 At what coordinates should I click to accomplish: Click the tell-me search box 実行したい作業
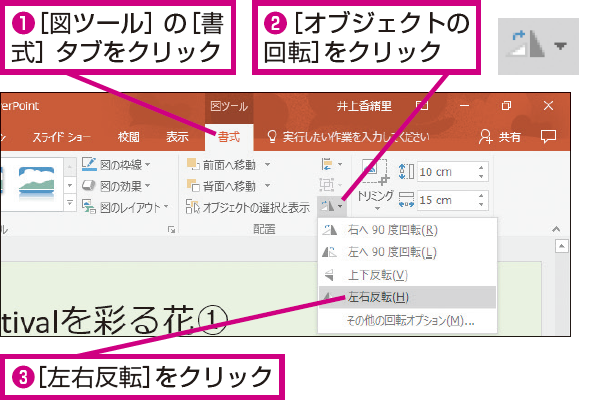tap(356, 137)
